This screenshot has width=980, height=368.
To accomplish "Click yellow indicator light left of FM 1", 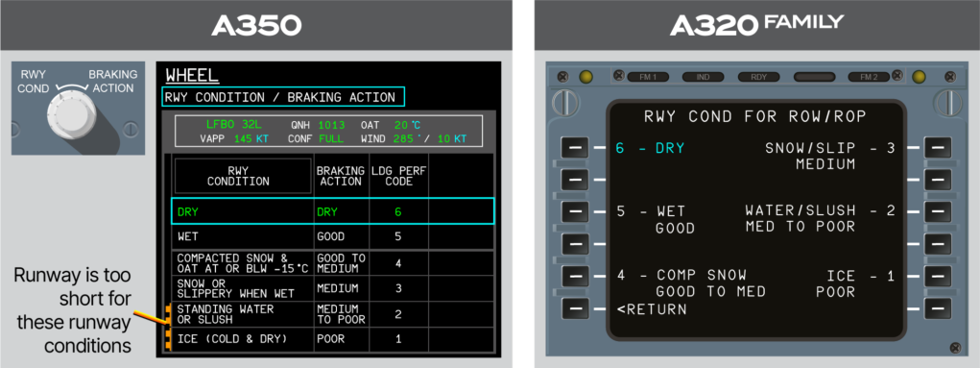I will [586, 77].
